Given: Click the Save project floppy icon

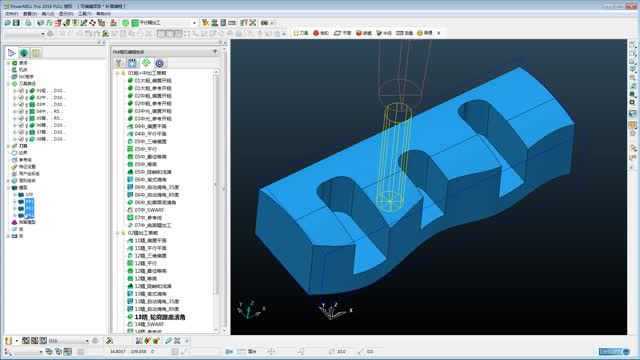Looking at the screenshot, I should (16, 23).
